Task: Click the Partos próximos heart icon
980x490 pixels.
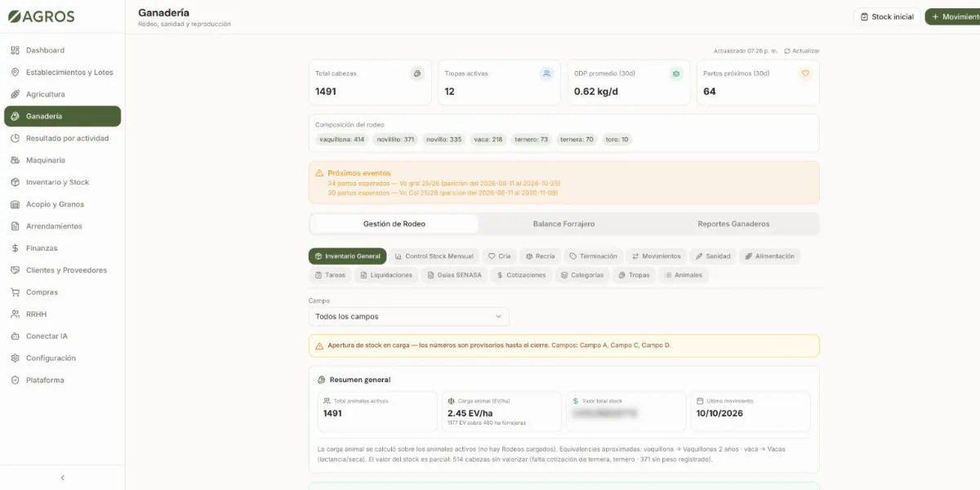Action: [x=805, y=73]
